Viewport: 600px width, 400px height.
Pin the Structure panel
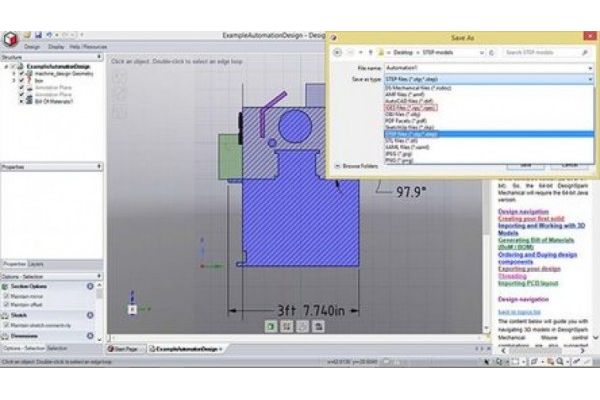99,57
